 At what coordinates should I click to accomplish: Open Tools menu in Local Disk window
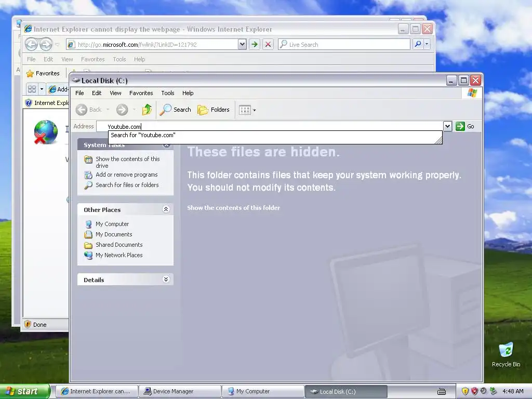point(168,93)
